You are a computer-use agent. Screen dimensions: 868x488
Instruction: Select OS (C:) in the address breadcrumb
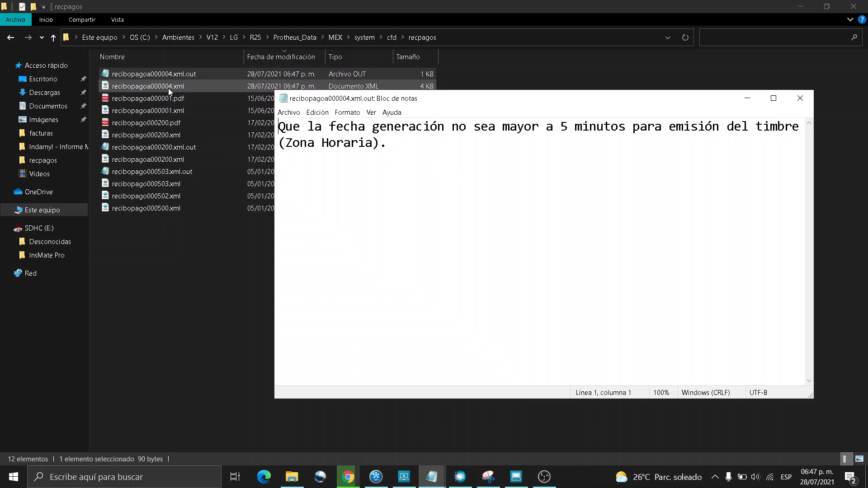(140, 38)
